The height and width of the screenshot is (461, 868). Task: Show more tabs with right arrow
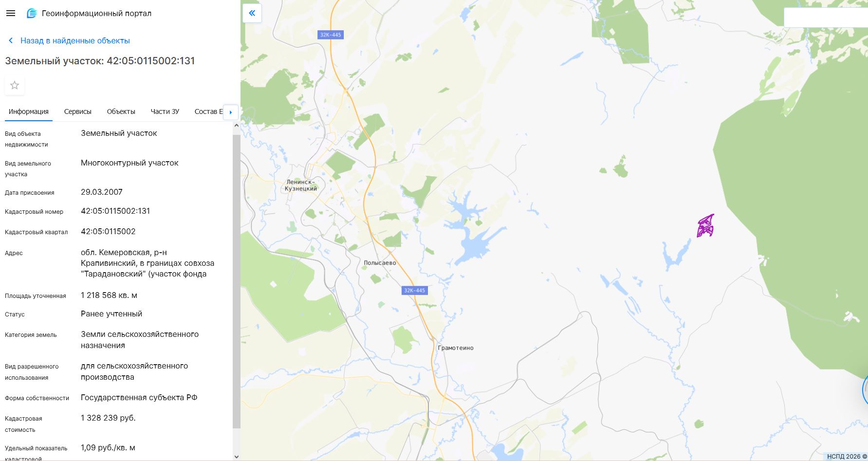pos(231,112)
